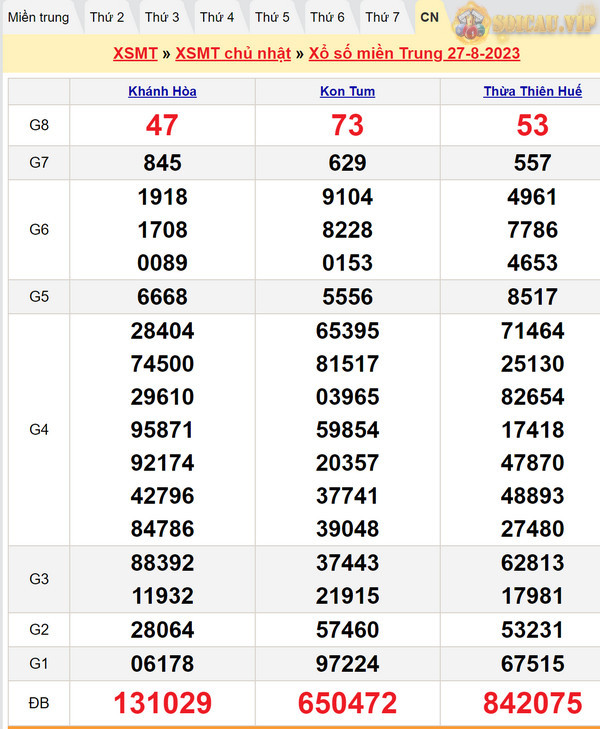Image resolution: width=600 pixels, height=729 pixels.
Task: Open Xổ số miền Trung 27-8-2023 link
Action: pyautogui.click(x=413, y=54)
